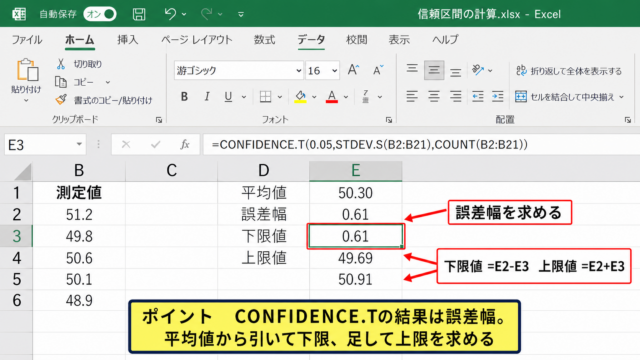The height and width of the screenshot is (360, 640).
Task: Apply red font color A
Action: tap(332, 97)
